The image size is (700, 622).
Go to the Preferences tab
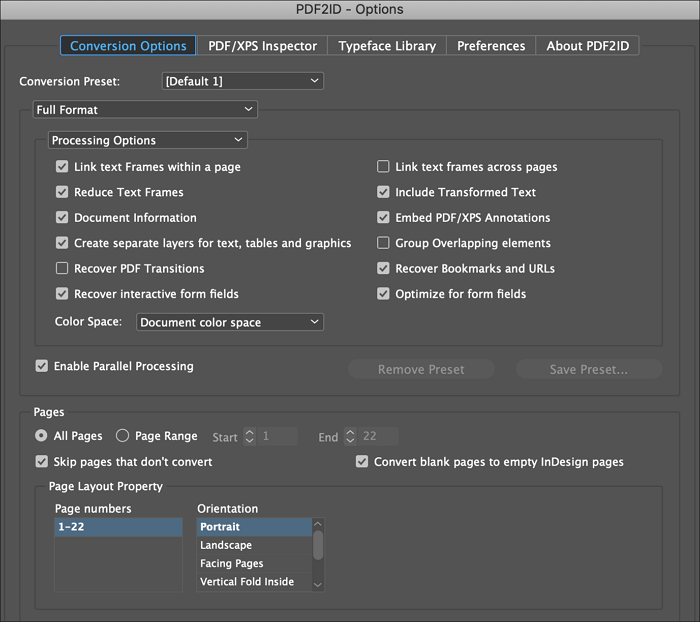[x=491, y=46]
